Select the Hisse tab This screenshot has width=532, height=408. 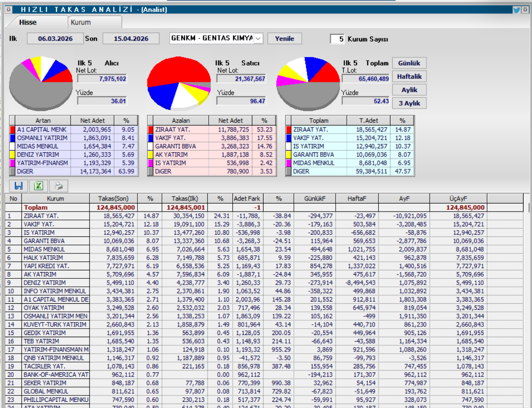click(x=28, y=22)
